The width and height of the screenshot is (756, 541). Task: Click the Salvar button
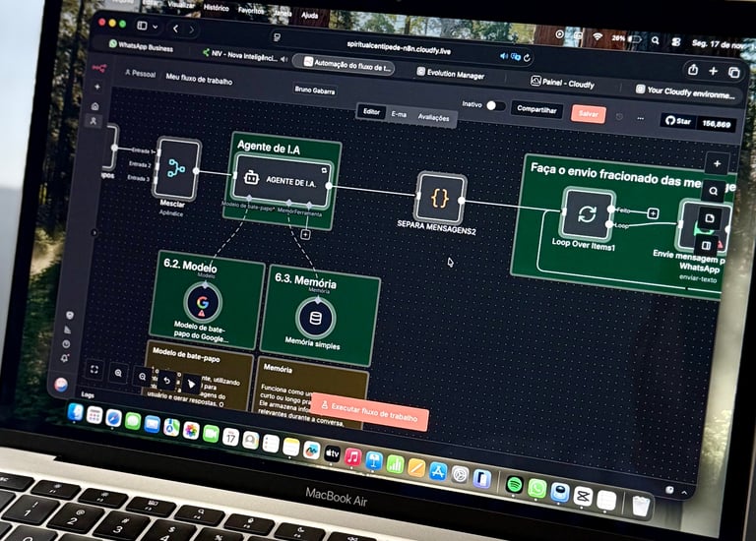[x=589, y=114]
